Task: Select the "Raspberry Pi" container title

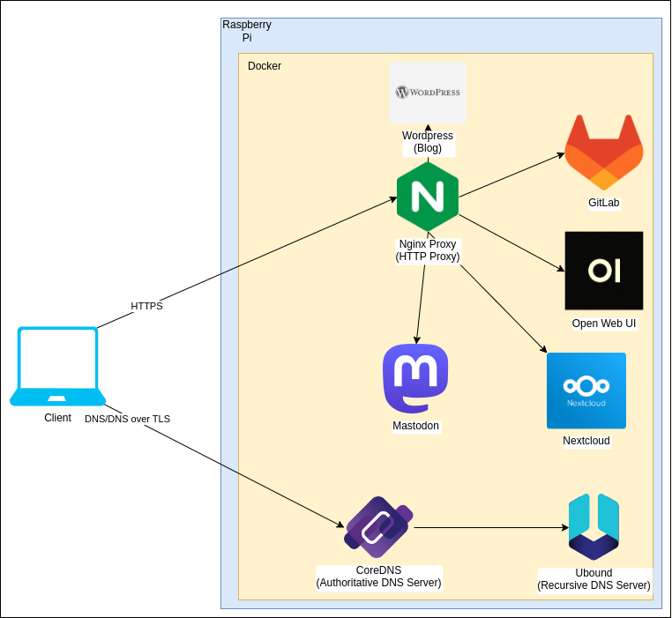Action: (247, 31)
